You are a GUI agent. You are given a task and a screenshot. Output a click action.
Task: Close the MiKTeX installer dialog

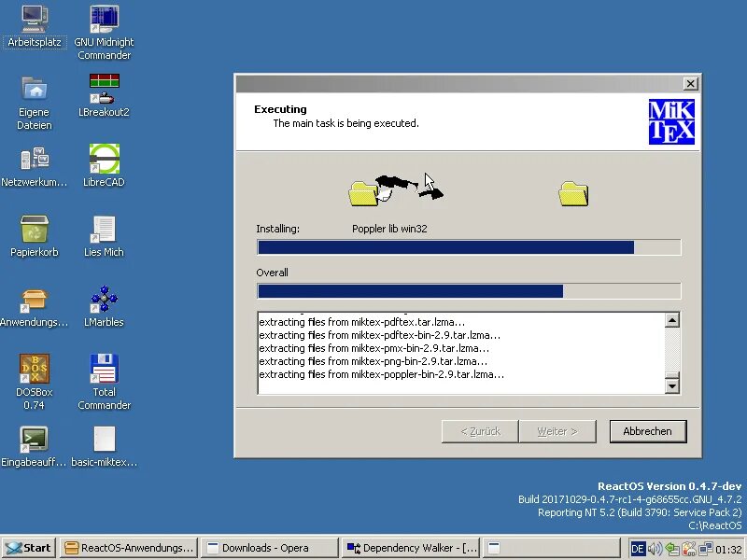tap(690, 84)
